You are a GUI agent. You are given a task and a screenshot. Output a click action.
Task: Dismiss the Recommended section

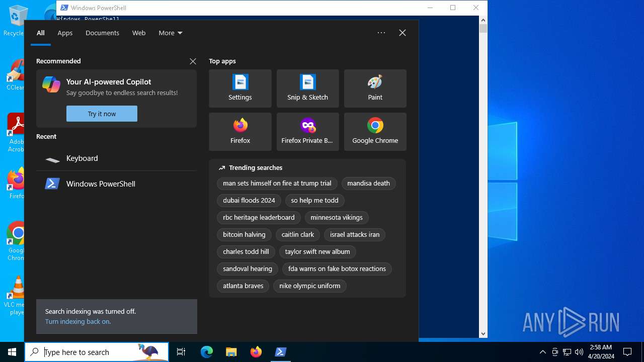coord(193,61)
